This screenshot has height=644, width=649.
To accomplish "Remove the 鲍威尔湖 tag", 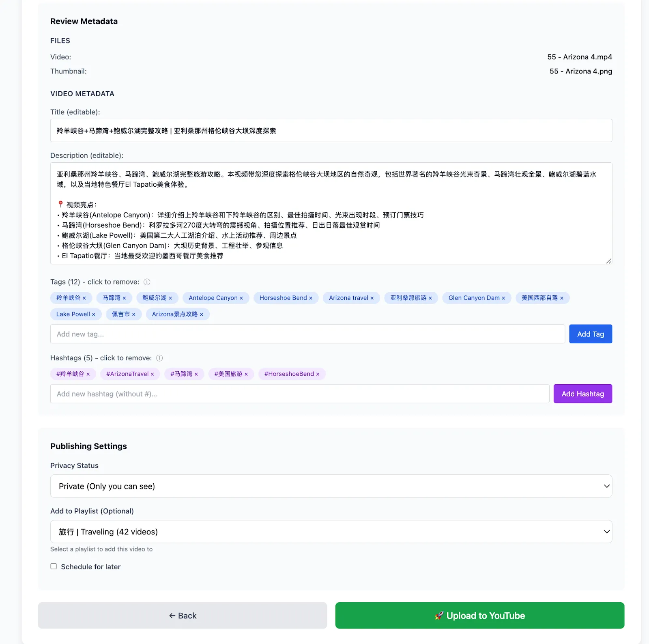I will pos(157,298).
